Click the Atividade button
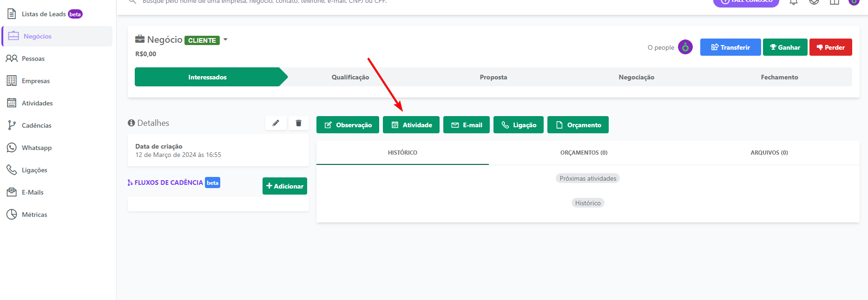 coord(411,125)
